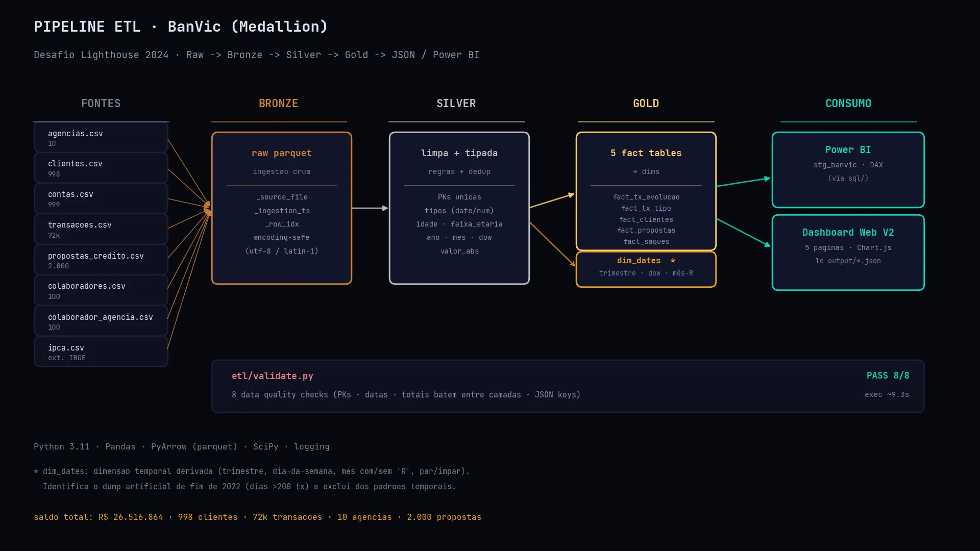The image size is (980, 551).
Task: Click the 'exec ~9.3s' text
Action: 887,394
